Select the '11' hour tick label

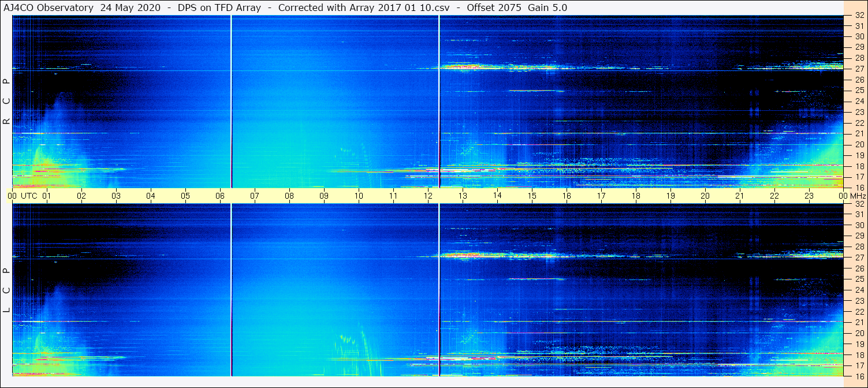coord(393,196)
